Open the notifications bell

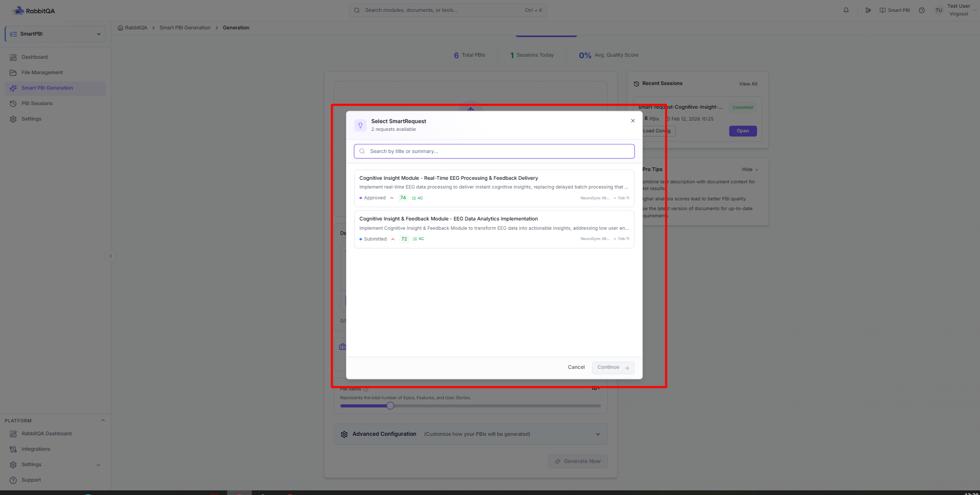[x=846, y=10]
